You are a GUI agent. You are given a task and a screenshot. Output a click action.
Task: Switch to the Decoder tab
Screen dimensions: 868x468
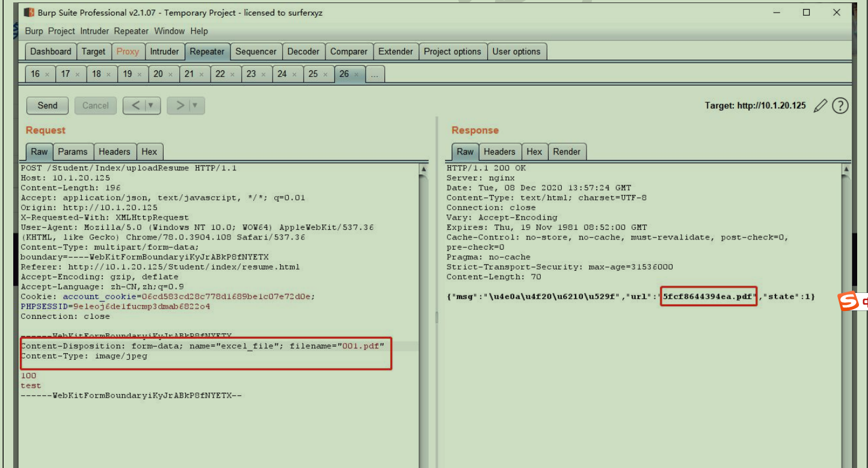coord(303,52)
